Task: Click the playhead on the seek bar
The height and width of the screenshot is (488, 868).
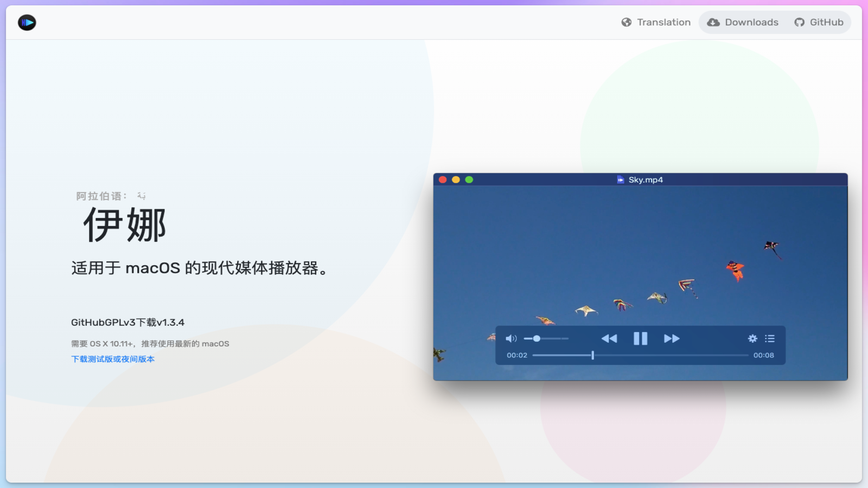Action: coord(592,356)
